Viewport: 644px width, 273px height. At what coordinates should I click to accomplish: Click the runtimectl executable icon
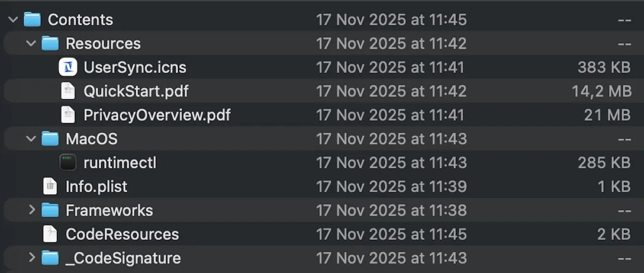click(68, 162)
